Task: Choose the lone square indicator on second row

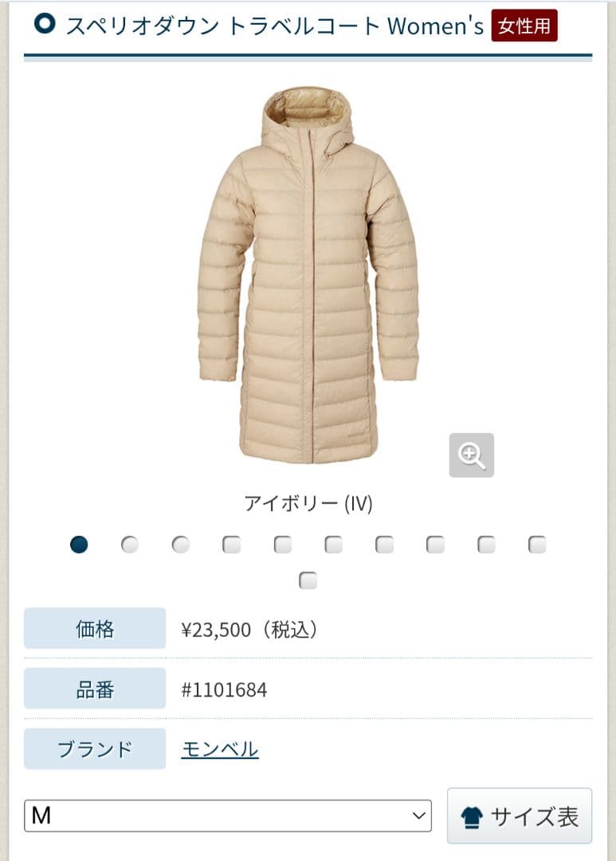Action: (x=308, y=580)
